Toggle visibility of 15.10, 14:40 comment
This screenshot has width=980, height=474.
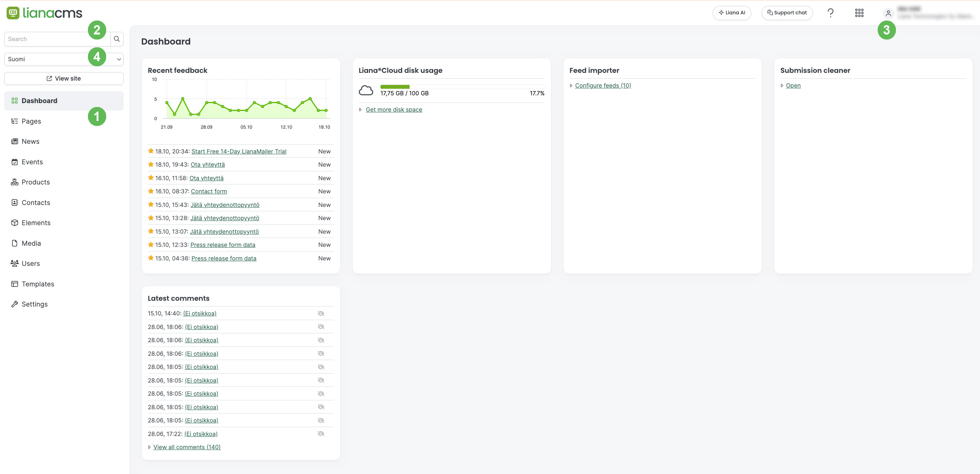coord(321,314)
